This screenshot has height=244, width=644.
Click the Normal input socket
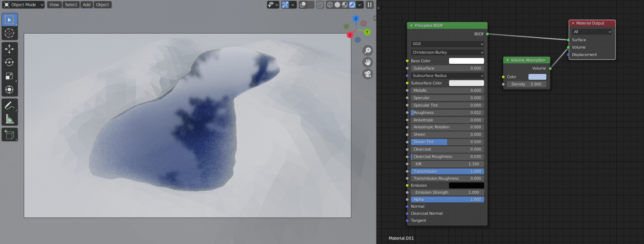tap(407, 207)
